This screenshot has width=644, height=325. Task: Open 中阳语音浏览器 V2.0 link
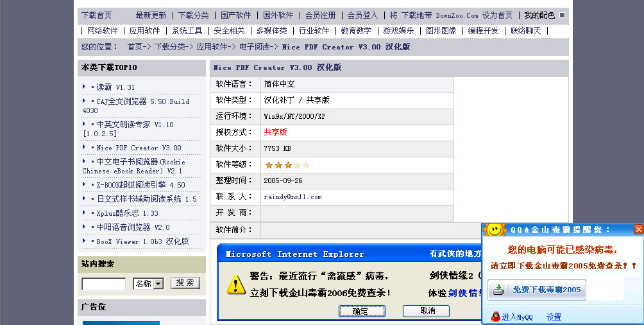(x=133, y=227)
